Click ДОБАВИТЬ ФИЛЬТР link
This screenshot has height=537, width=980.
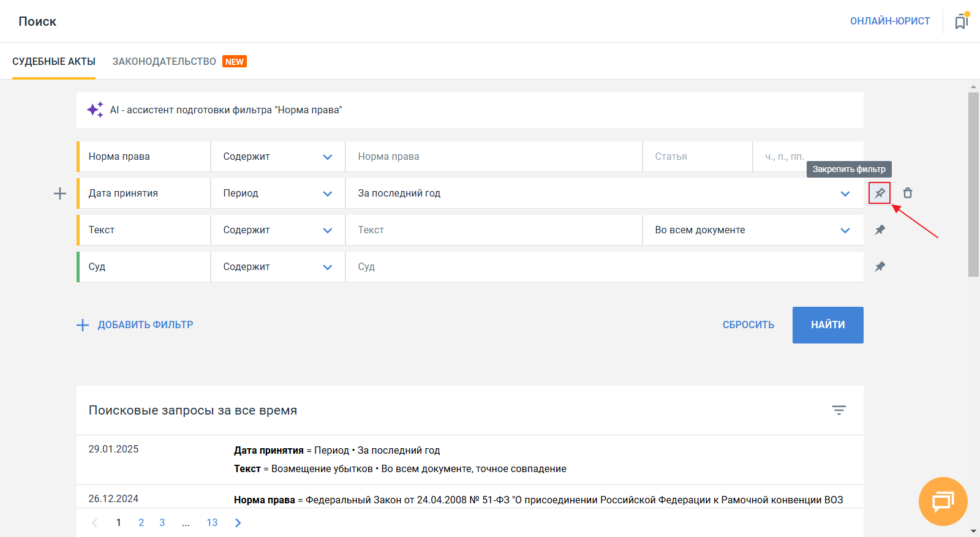pyautogui.click(x=145, y=325)
